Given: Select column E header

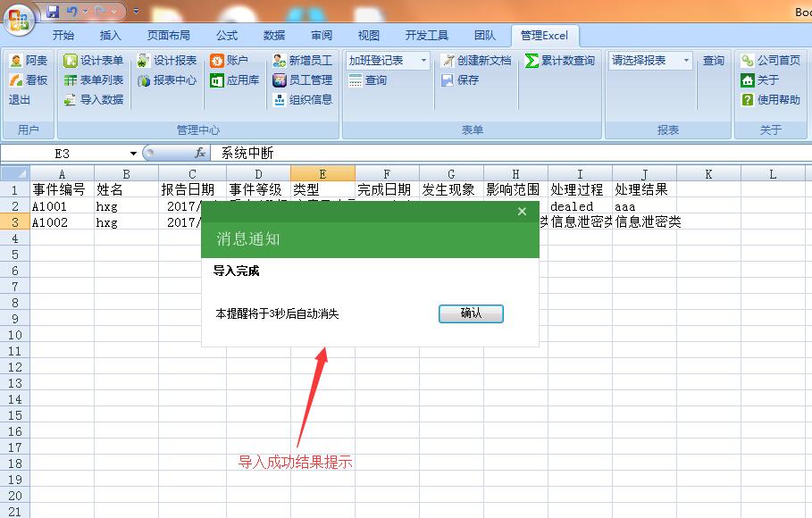Looking at the screenshot, I should [322, 173].
